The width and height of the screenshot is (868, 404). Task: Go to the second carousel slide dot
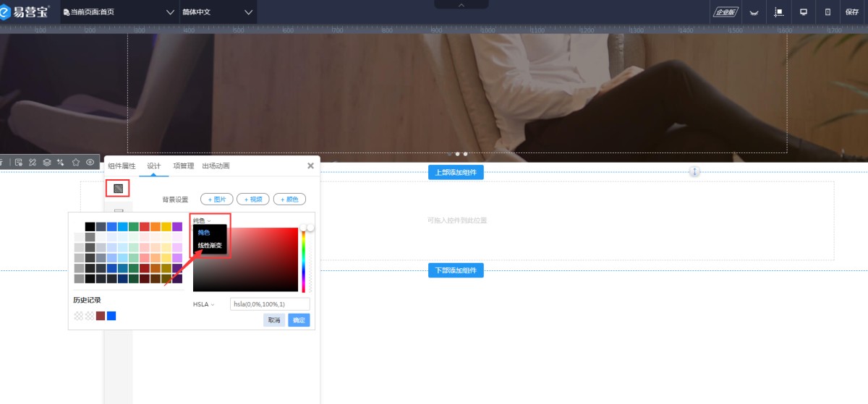[457, 154]
